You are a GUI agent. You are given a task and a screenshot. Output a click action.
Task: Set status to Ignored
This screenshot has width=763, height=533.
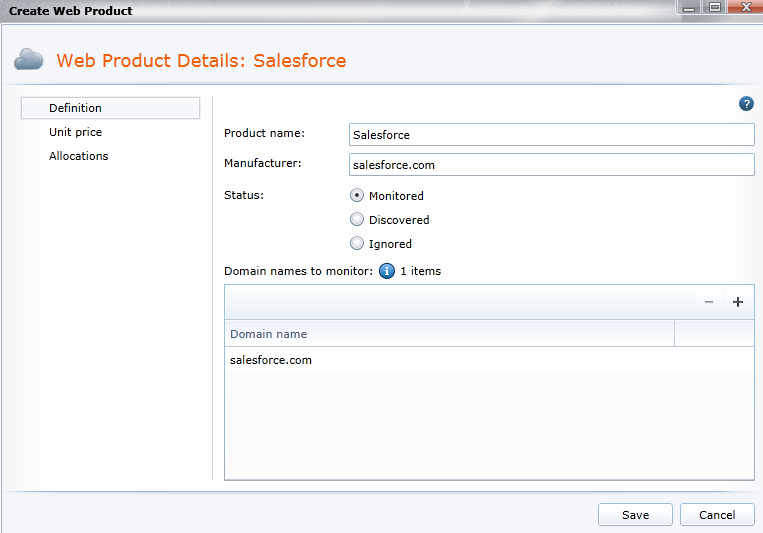coord(357,244)
